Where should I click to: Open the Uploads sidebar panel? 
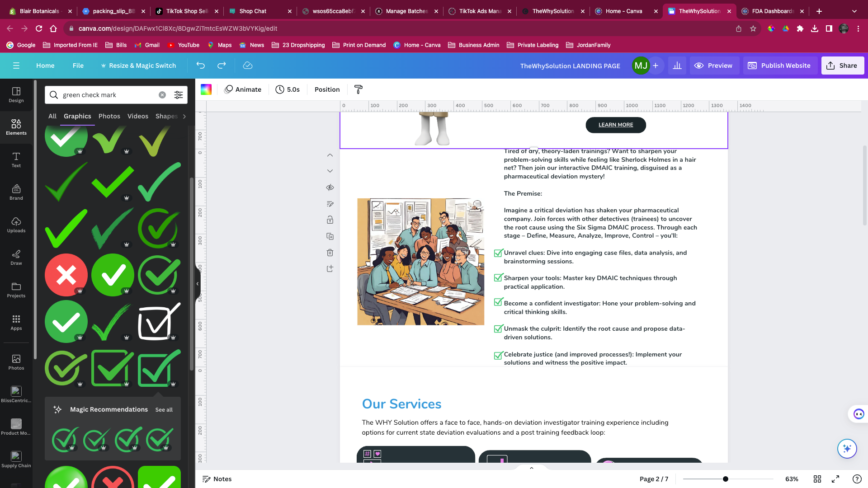[x=16, y=225]
